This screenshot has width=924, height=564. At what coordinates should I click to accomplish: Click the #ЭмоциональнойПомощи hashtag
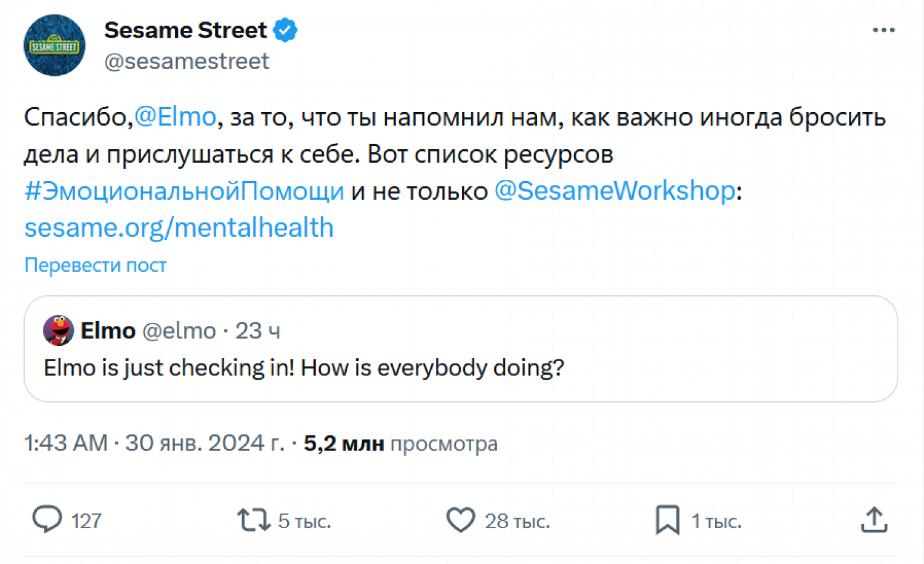(184, 191)
